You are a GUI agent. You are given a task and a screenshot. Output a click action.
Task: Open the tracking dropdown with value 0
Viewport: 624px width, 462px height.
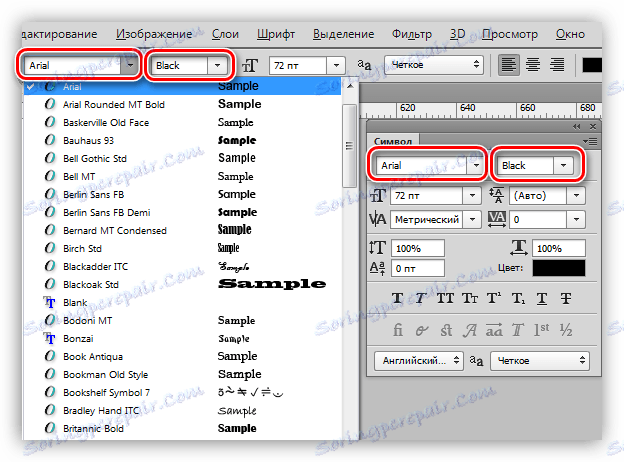pyautogui.click(x=576, y=219)
